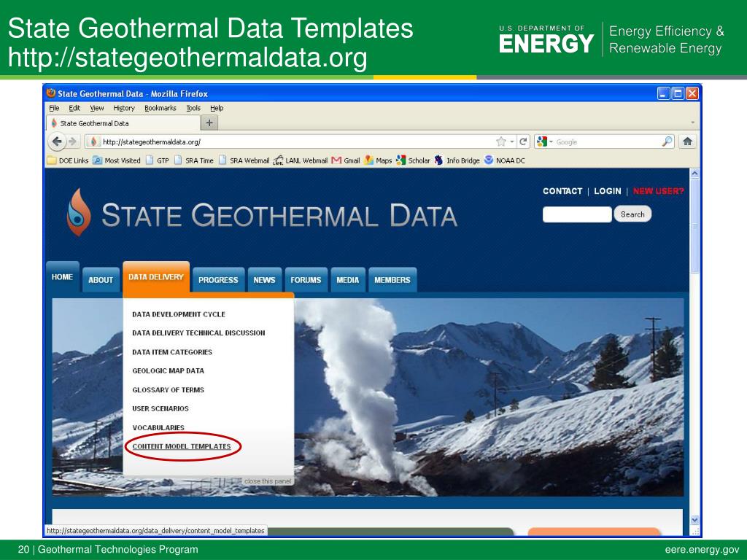
Task: Open the Help menu
Action: point(217,108)
